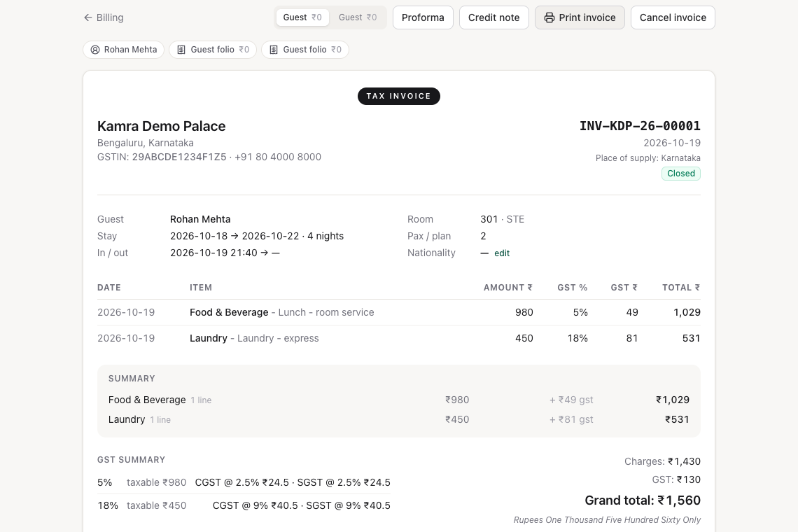Screen dimensions: 798x532
Task: Click amount 980 in the Food & Beverage row
Action: [524, 313]
